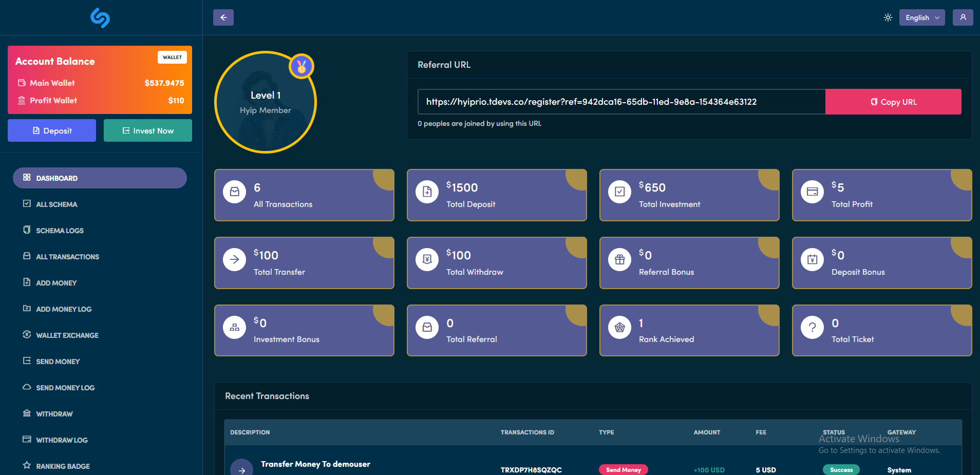This screenshot has height=475, width=980.
Task: Select Ranking Badge menu item
Action: pos(63,466)
